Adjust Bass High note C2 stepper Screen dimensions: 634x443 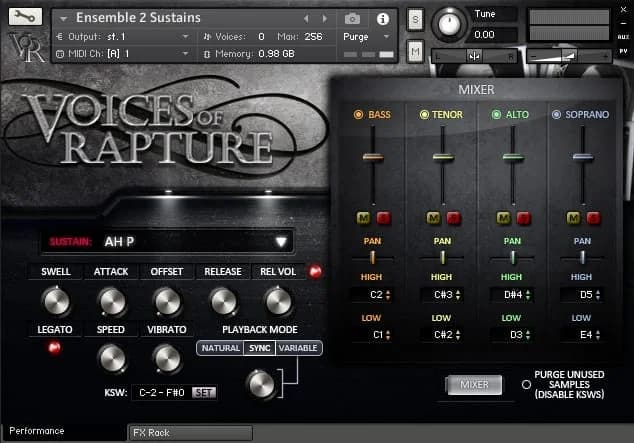tap(388, 295)
